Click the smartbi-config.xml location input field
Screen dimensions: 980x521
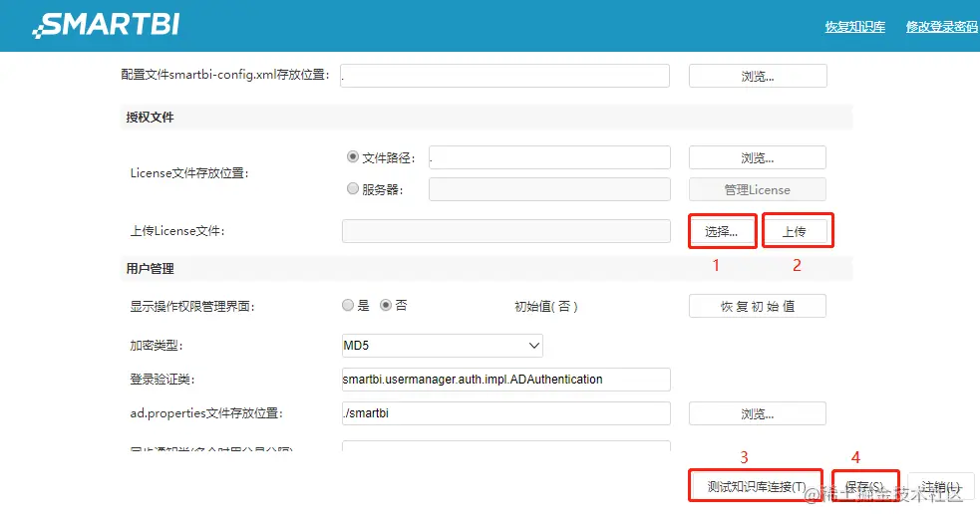click(505, 76)
